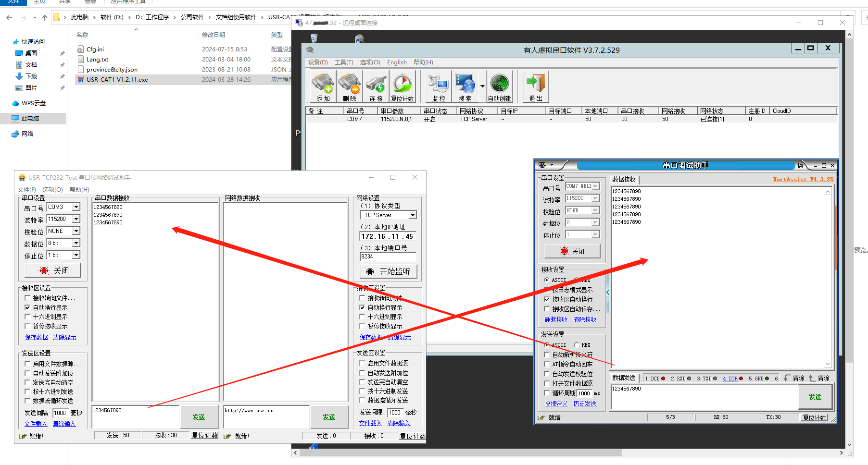Open 文档 in Quick Access
The image size is (868, 465).
(x=31, y=65)
